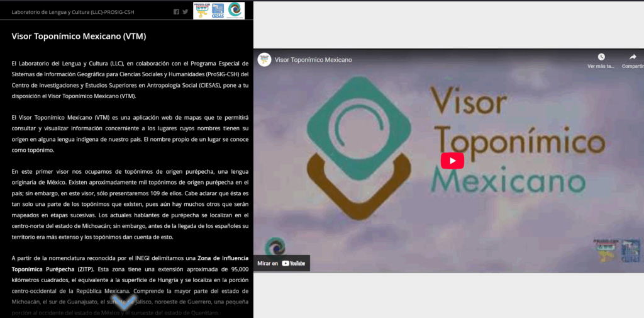
Task: Click the header text Laboratorio de Lengua y Cultura (LLC)-PROSIG-CSH
Action: coord(73,12)
